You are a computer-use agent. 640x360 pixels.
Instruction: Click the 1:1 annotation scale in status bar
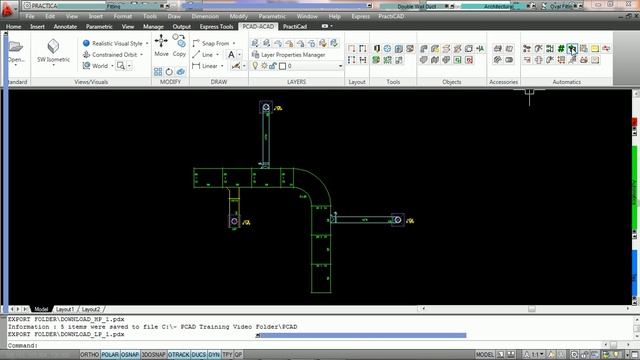coord(535,355)
